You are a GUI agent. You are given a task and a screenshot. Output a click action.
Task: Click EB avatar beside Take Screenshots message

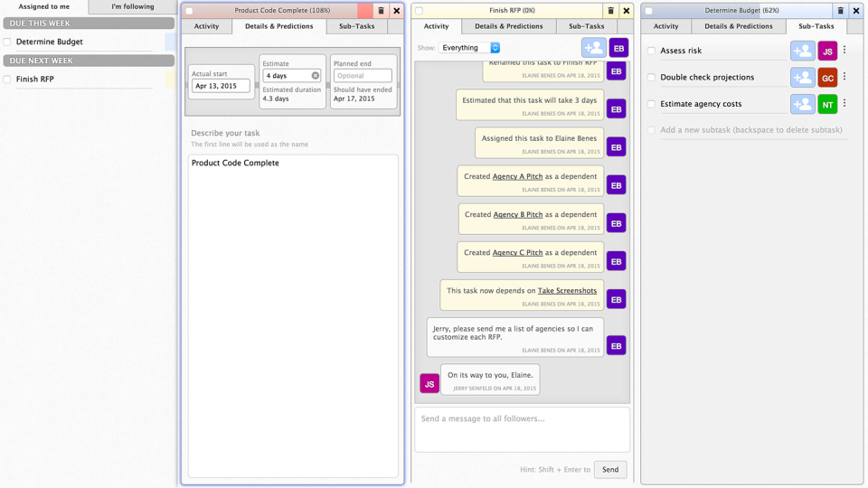click(x=616, y=299)
